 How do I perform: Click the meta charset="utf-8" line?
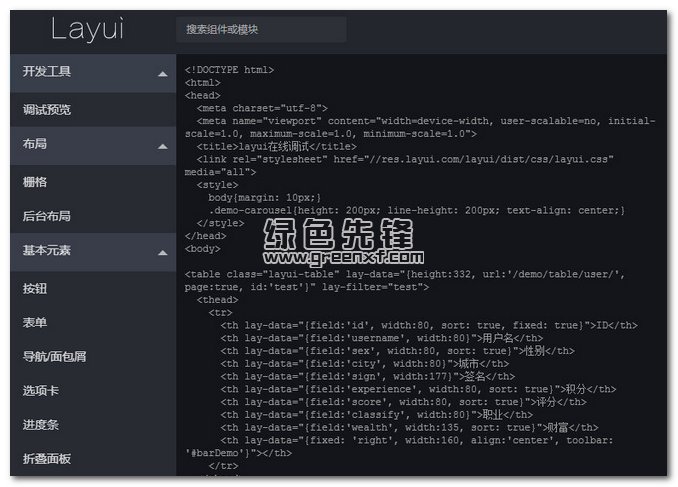point(262,108)
